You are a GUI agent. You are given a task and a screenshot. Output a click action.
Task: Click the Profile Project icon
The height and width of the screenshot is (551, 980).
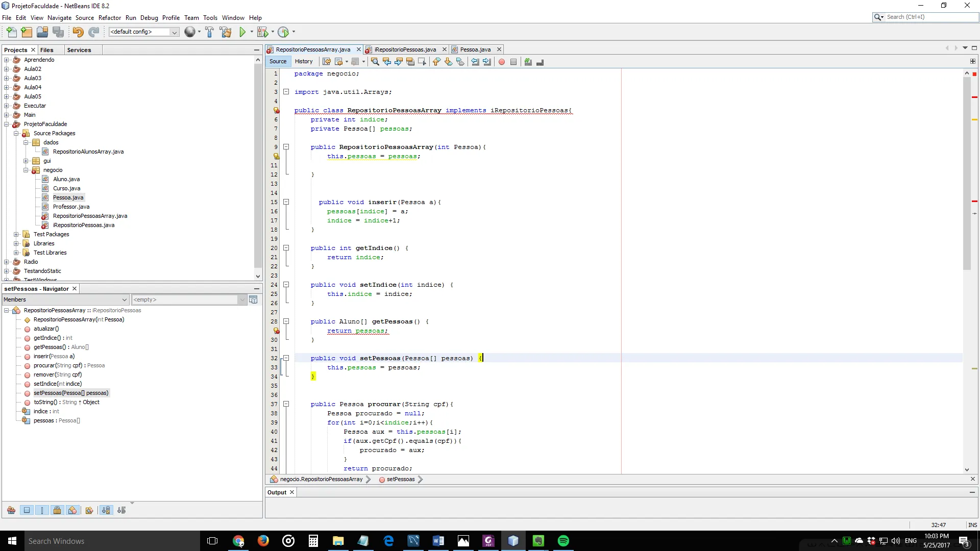[283, 32]
